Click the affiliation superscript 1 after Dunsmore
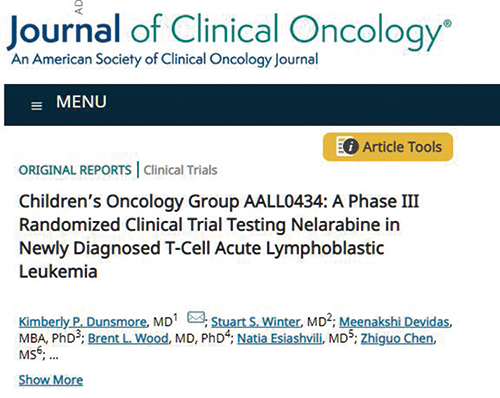 tap(175, 317)
